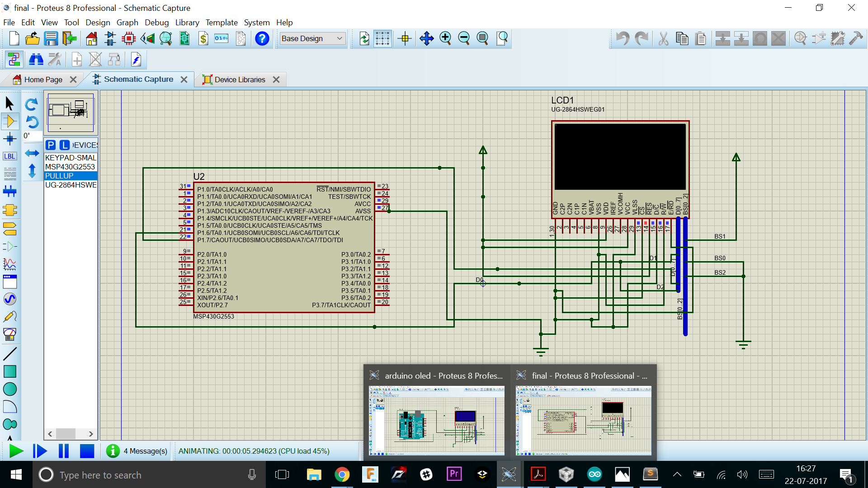Click the Zoom In tool

pos(445,38)
